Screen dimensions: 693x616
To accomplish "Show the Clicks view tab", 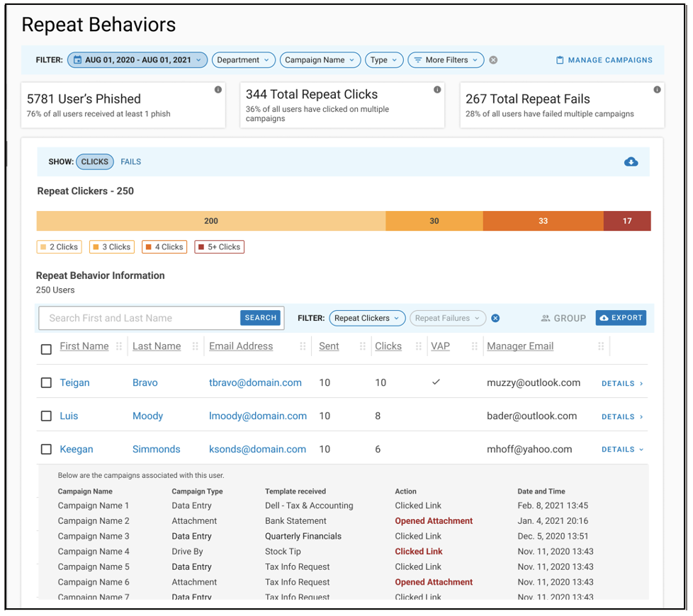I will coord(94,161).
